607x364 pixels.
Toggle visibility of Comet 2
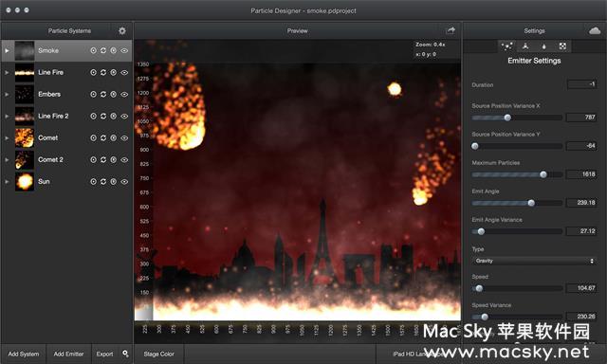pyautogui.click(x=124, y=159)
